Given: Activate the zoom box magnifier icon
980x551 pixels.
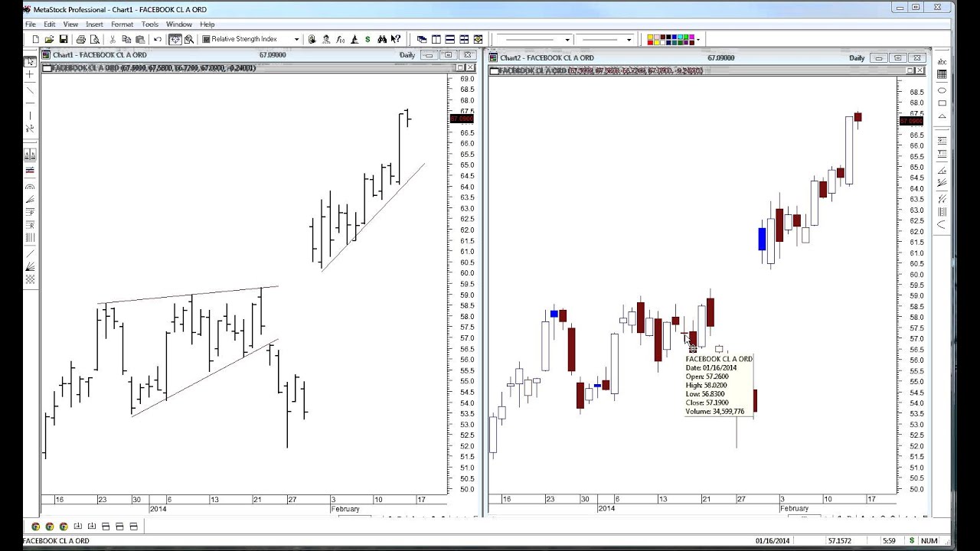Looking at the screenshot, I should point(189,39).
